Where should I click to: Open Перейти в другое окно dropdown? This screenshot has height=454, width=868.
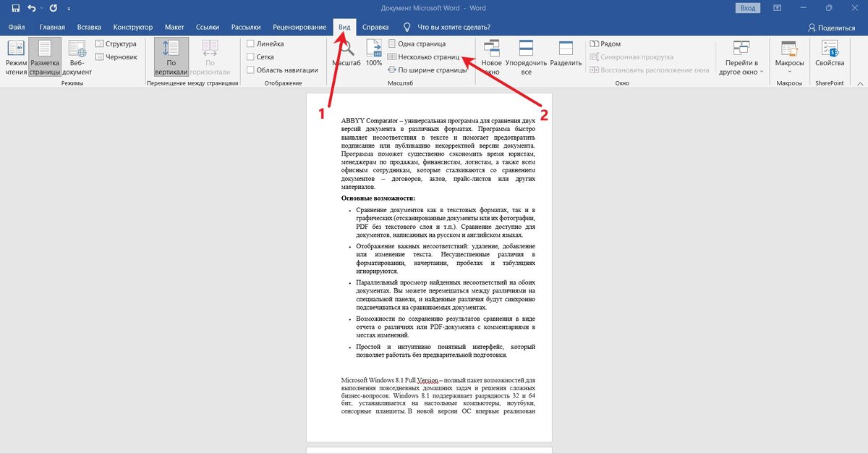[741, 58]
